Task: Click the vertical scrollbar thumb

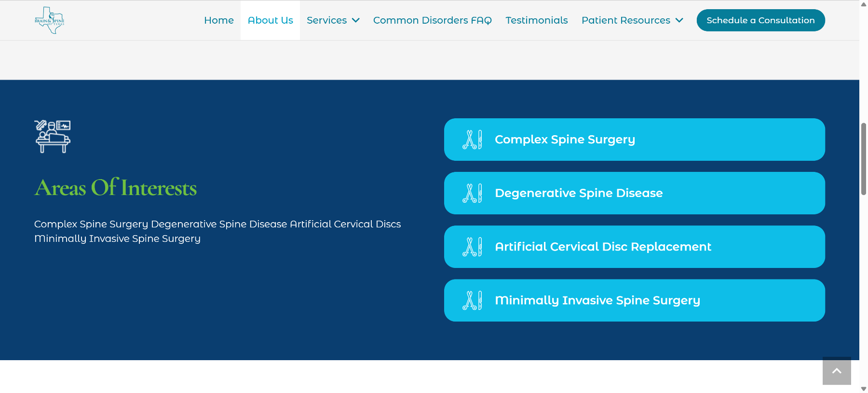Action: pyautogui.click(x=863, y=159)
